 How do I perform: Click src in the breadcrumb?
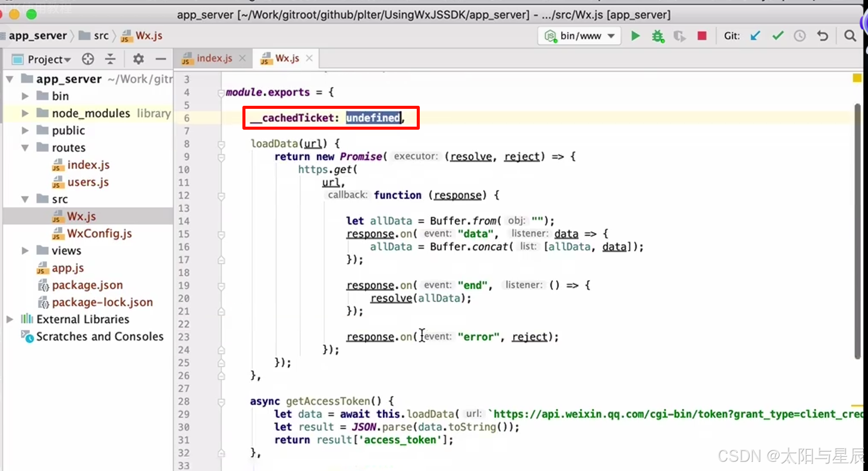[x=94, y=36]
